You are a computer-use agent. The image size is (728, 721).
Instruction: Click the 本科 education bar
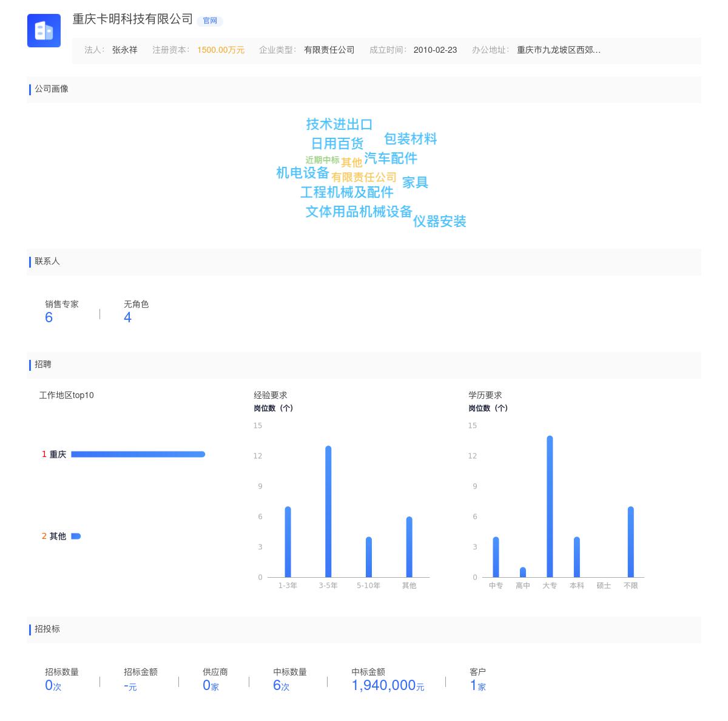coord(577,557)
